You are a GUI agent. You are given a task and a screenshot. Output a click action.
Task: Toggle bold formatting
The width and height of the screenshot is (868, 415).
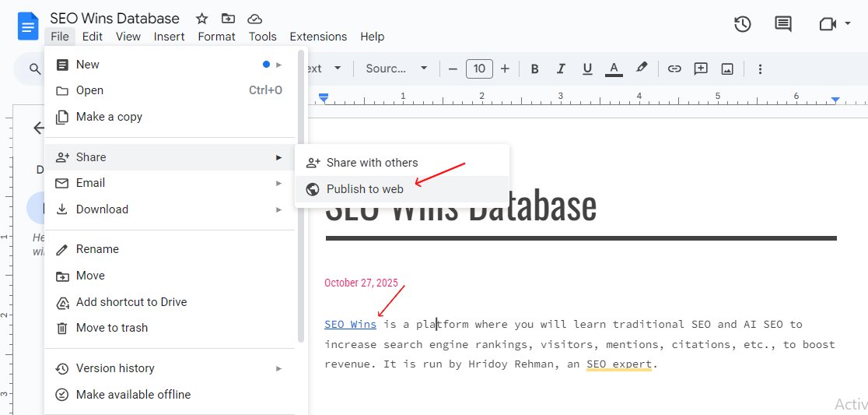535,69
